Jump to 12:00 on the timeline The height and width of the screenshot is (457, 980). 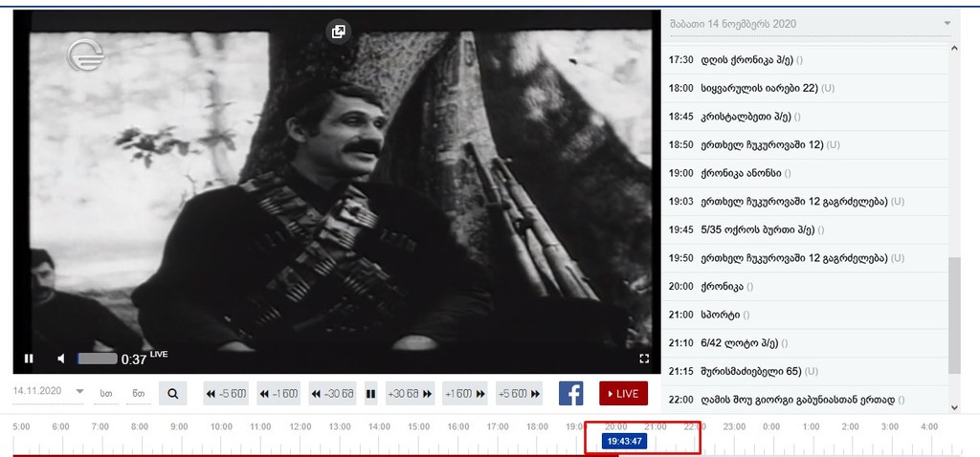coord(300,426)
